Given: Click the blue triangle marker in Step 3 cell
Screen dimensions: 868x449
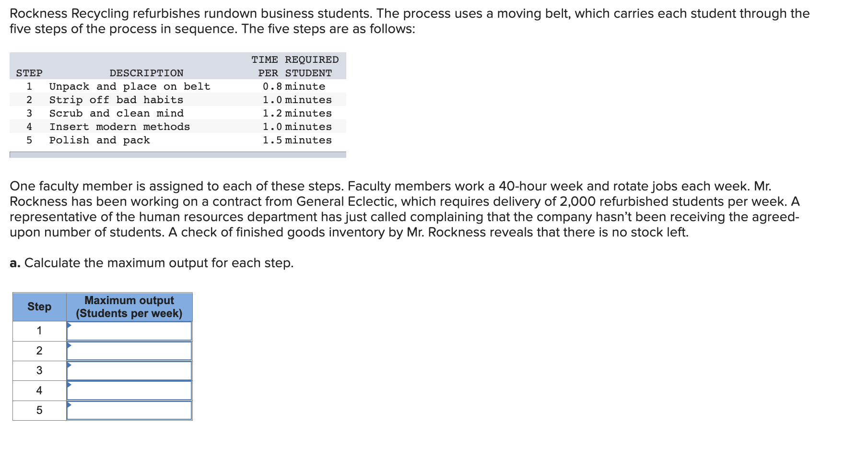Looking at the screenshot, I should [69, 365].
